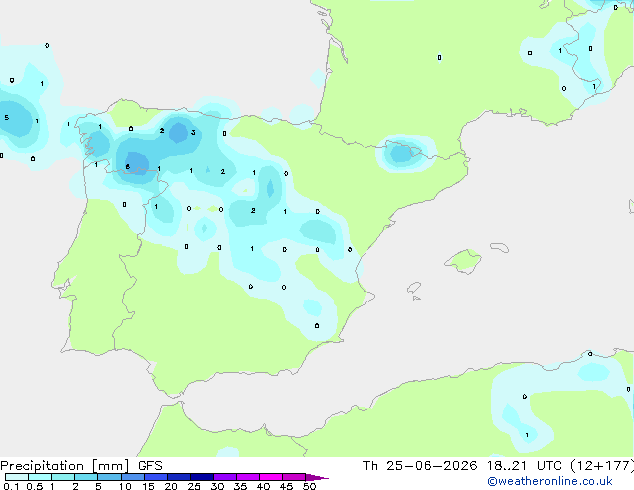Click the 1–2 mm legend color box

(x=63, y=477)
